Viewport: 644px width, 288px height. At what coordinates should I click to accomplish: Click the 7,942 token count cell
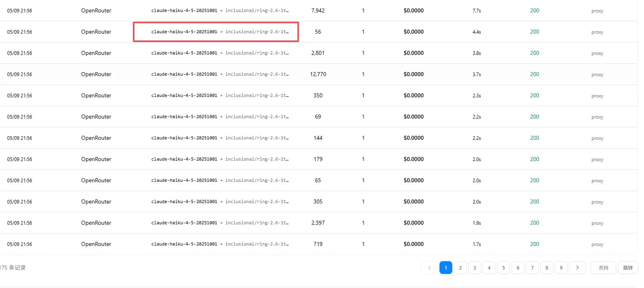318,10
